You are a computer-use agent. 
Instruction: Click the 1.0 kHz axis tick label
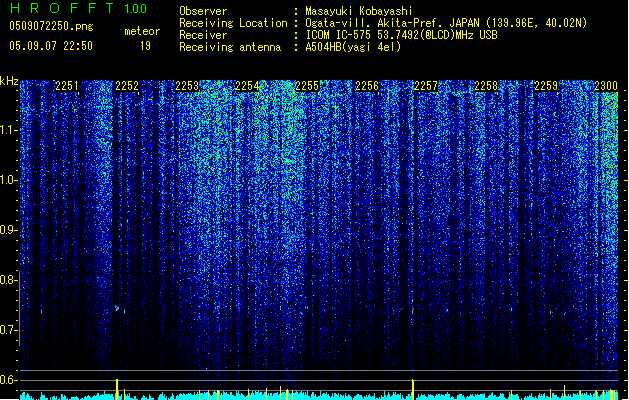click(x=8, y=180)
